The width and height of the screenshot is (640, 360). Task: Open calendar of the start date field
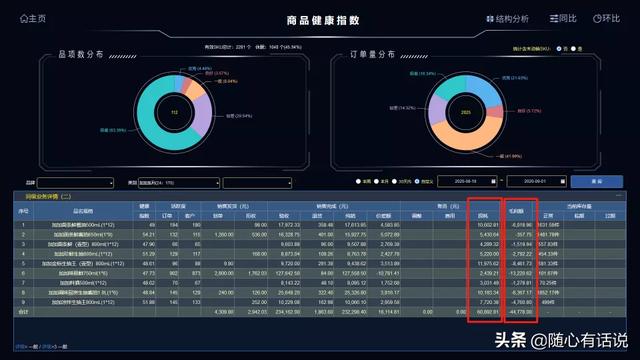tap(493, 181)
